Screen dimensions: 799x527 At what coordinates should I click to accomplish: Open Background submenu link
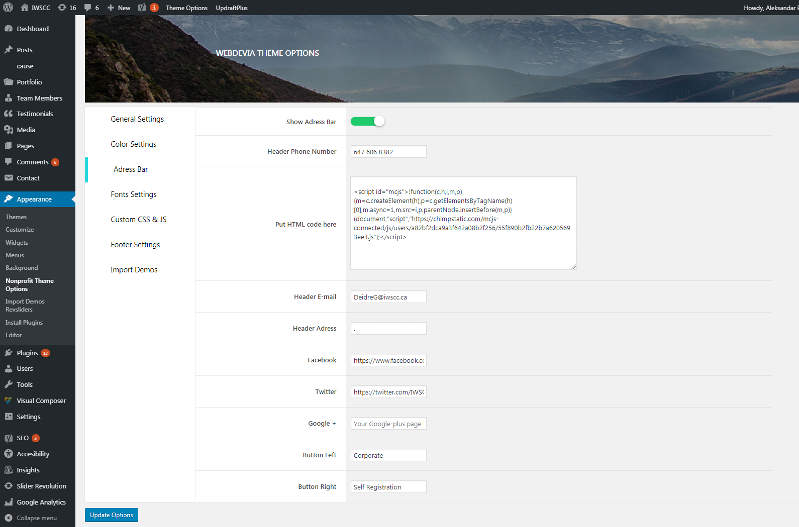pyautogui.click(x=21, y=268)
